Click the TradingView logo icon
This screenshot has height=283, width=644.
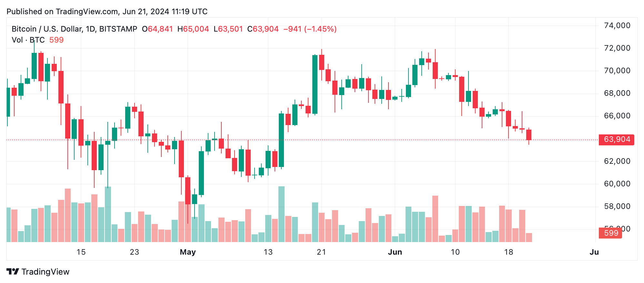(x=13, y=272)
